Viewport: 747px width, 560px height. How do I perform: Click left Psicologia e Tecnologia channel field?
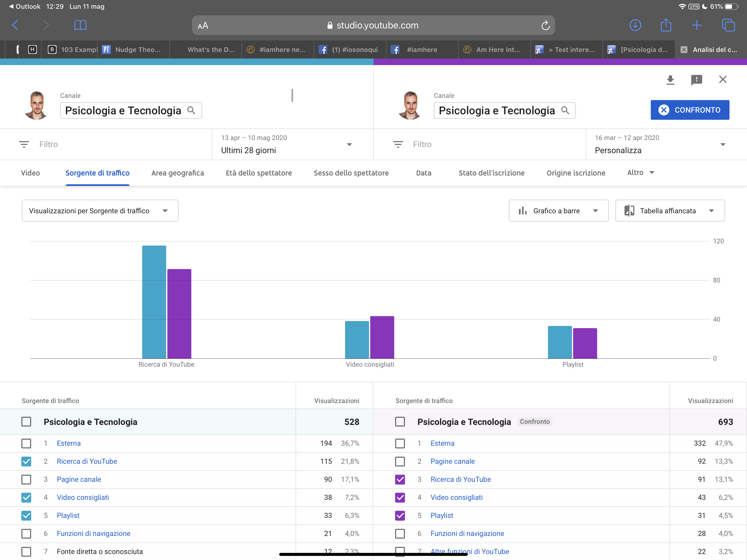pos(131,110)
